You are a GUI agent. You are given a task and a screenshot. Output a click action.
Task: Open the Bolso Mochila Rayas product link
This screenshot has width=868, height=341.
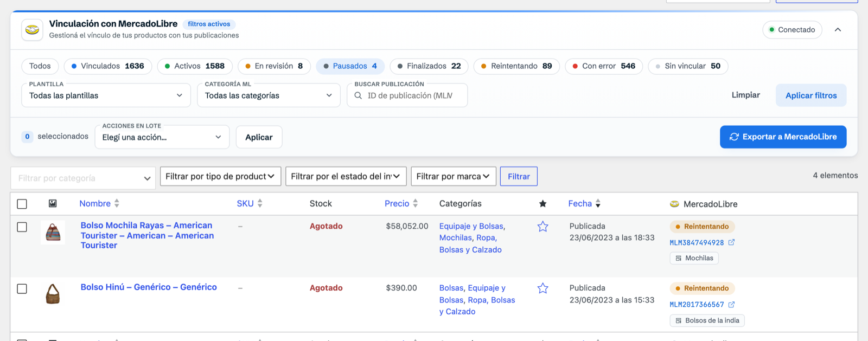147,235
